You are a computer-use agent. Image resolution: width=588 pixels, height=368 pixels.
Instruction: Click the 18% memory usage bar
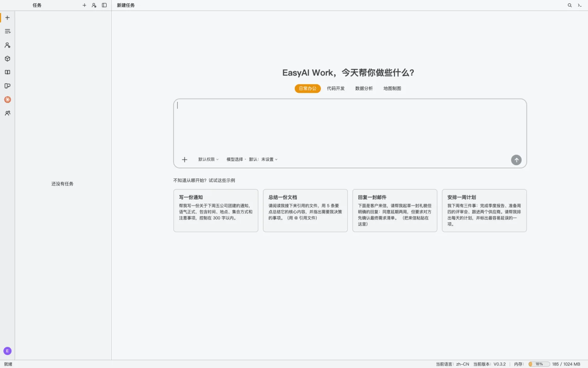coord(539,364)
